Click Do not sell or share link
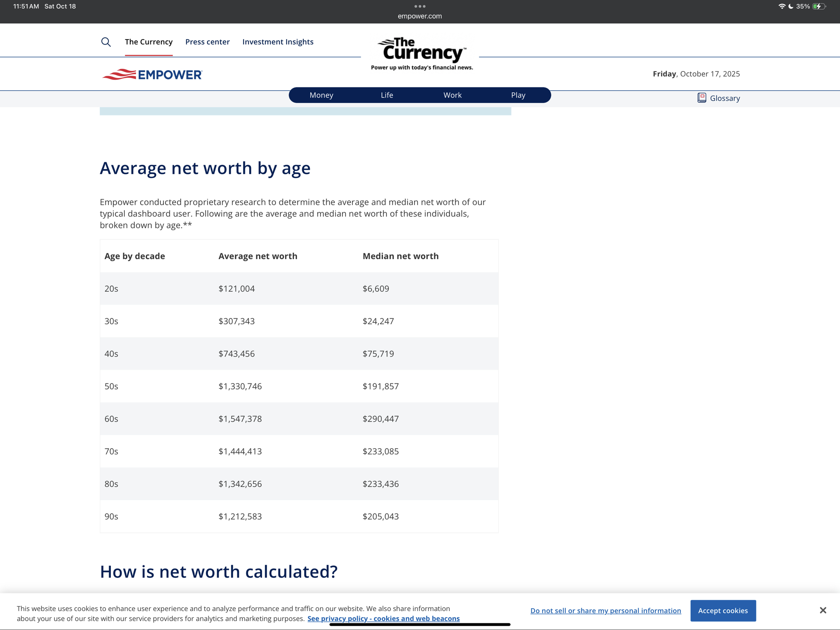This screenshot has width=840, height=630. click(605, 611)
